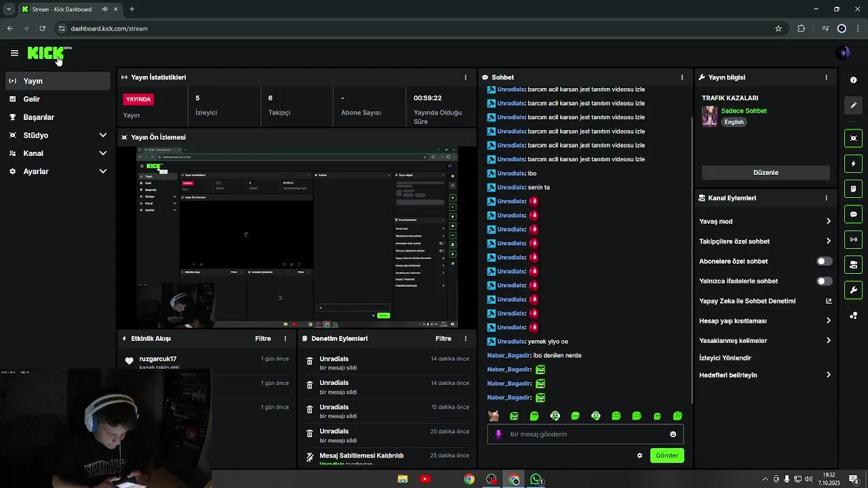The width and height of the screenshot is (868, 488).
Task: Click the 00:59:22 stream duration value
Action: [427, 98]
